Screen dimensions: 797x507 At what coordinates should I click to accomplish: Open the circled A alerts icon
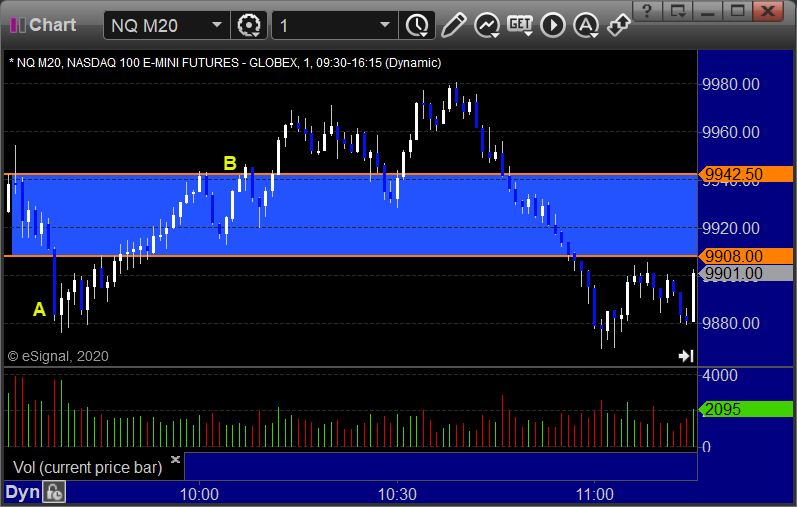click(586, 25)
